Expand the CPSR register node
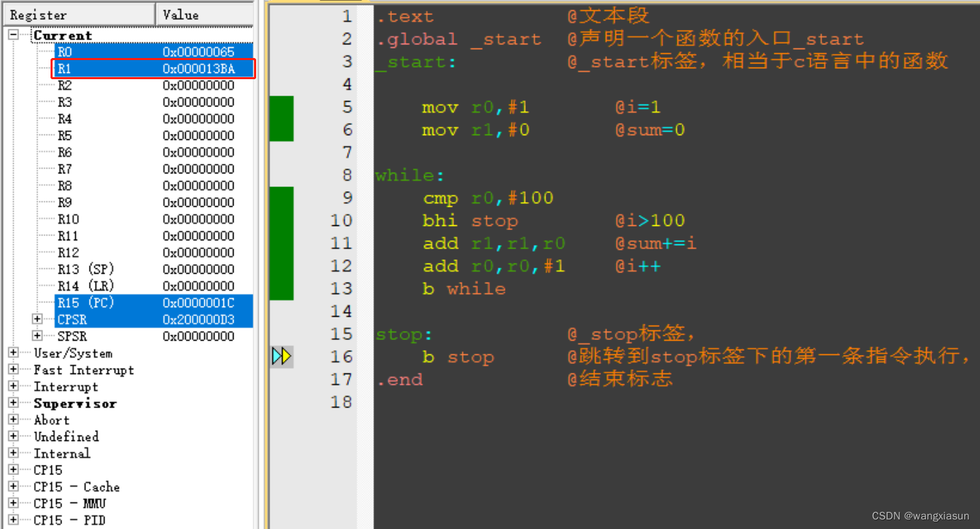 38,319
